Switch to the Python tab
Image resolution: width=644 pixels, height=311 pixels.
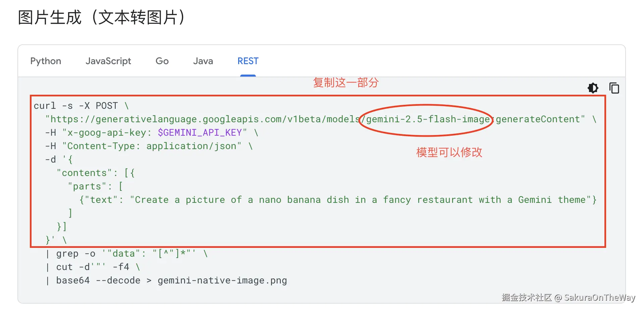[x=46, y=61]
